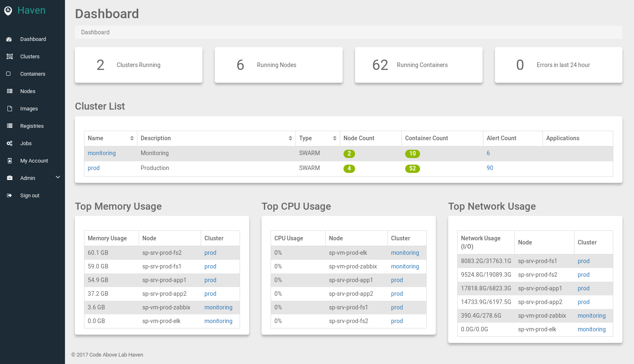Open the prod cluster link in Cluster List

coord(94,168)
